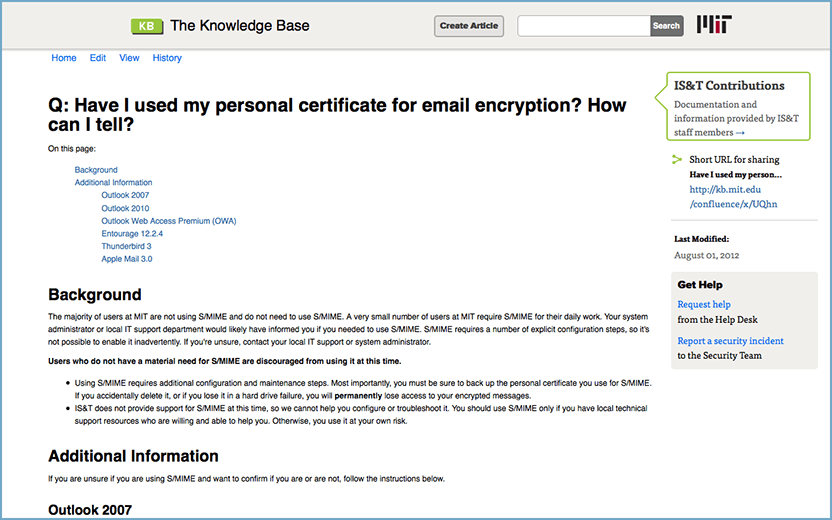
Task: Jump to Entourage 12.2.4 section
Action: point(132,233)
